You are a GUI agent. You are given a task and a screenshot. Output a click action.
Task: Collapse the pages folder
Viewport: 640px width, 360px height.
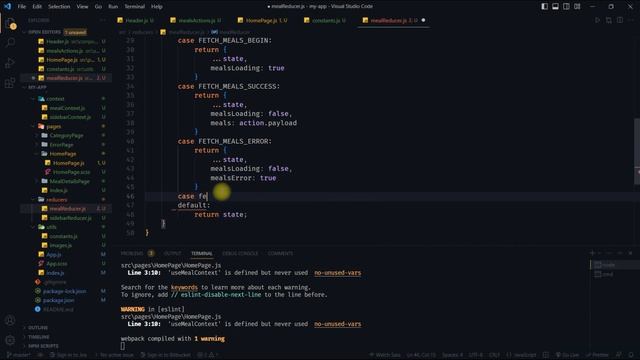click(53, 127)
